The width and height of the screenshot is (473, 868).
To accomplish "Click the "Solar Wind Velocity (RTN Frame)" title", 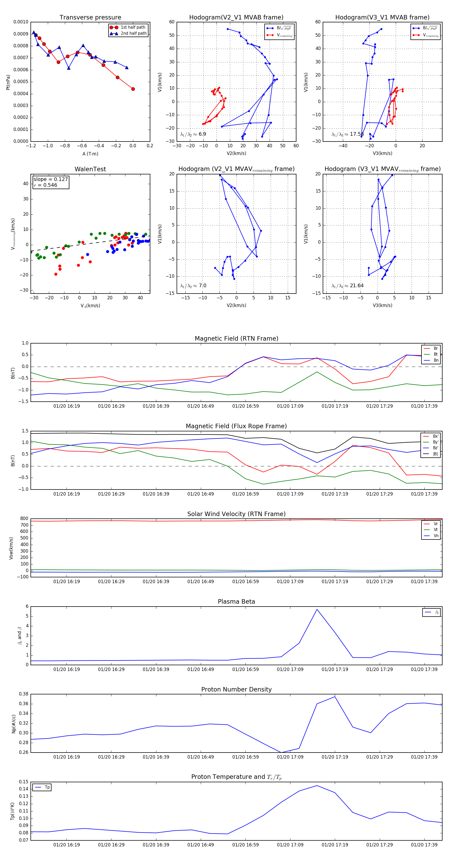I will pos(236,514).
